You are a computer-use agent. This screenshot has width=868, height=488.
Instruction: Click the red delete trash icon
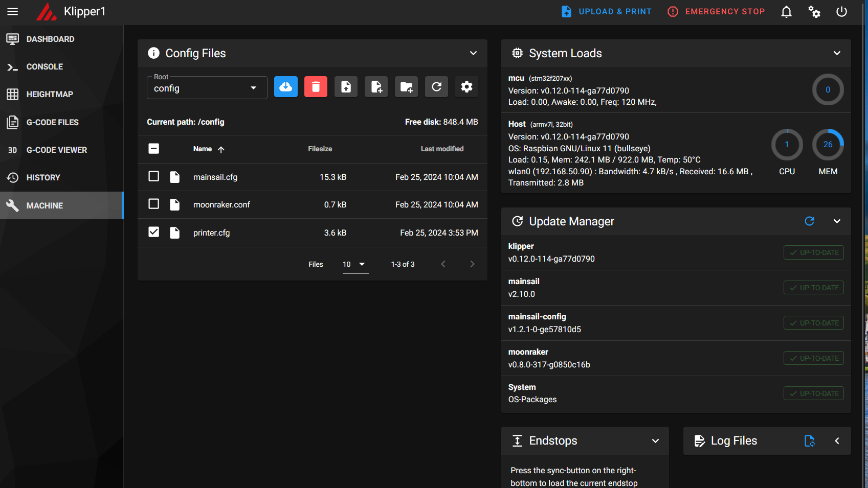coord(316,87)
